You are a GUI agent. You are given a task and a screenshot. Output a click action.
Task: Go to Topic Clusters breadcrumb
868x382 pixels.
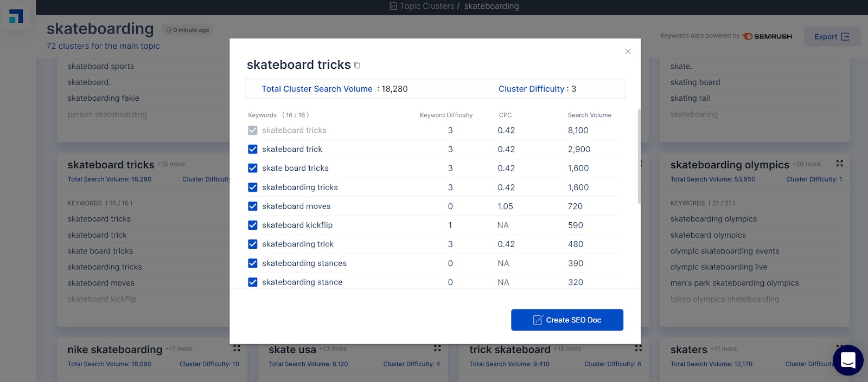click(x=426, y=6)
